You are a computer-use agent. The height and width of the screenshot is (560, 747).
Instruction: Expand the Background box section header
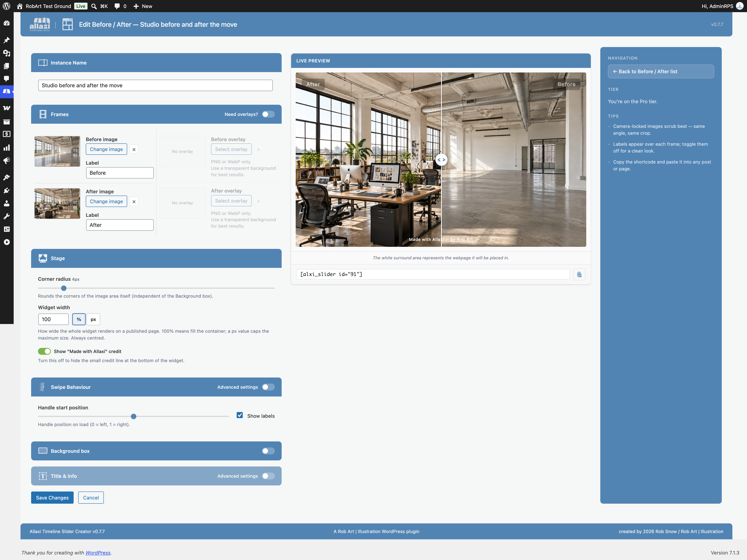156,451
